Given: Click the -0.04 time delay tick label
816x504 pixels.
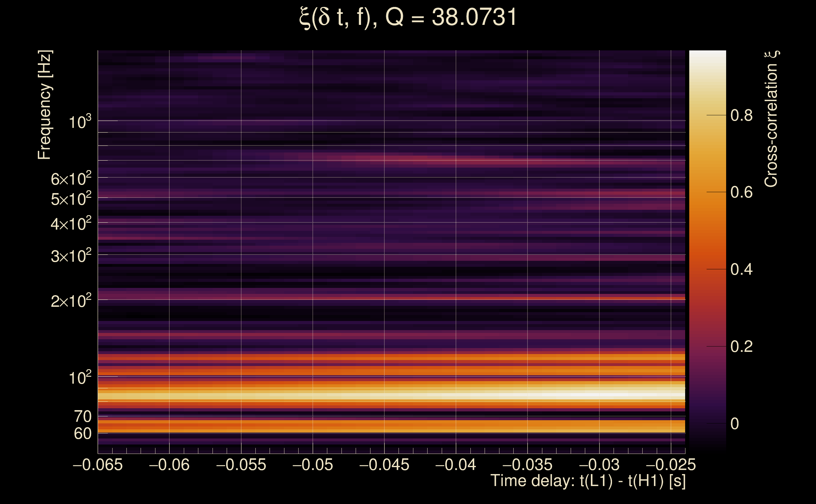Looking at the screenshot, I should coord(456,465).
